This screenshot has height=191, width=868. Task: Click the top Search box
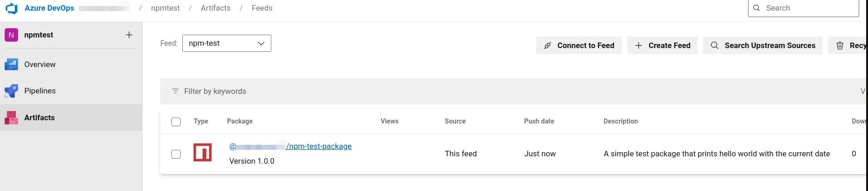(x=804, y=8)
